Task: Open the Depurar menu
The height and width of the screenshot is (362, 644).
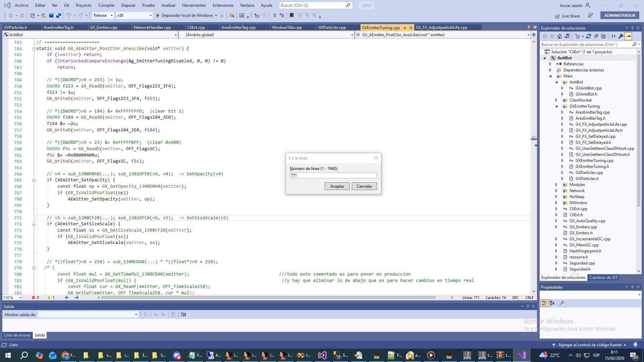Action: click(x=128, y=5)
